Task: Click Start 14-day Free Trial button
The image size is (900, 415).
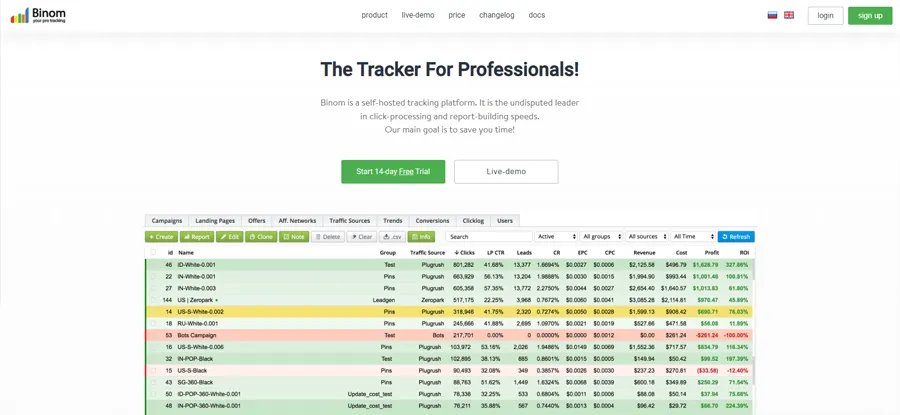Action: click(393, 171)
